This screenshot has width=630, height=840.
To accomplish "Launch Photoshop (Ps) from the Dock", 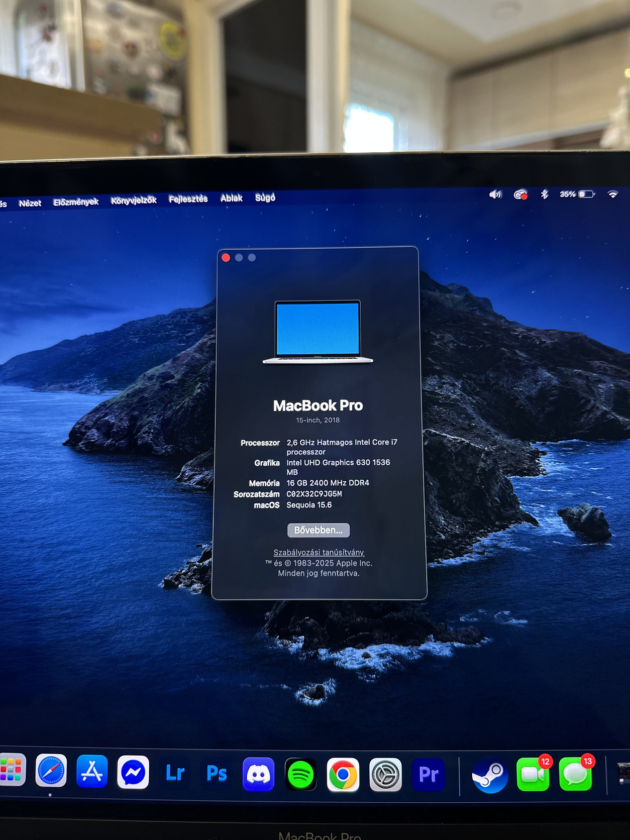I will tap(217, 773).
